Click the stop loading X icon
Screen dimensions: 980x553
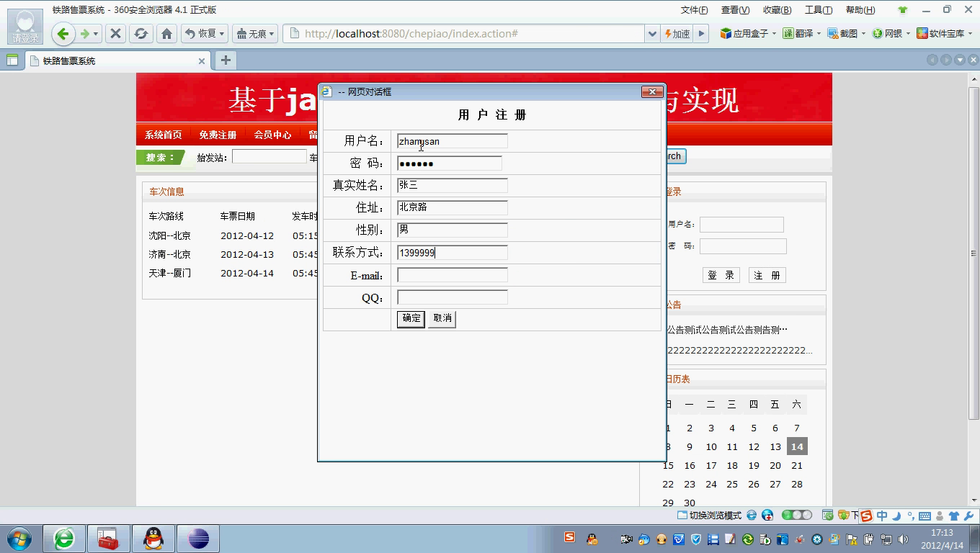115,34
